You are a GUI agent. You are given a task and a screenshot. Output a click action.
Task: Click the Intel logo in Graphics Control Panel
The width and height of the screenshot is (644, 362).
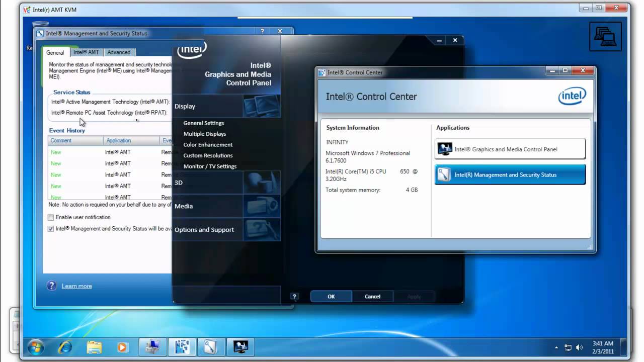click(x=192, y=50)
